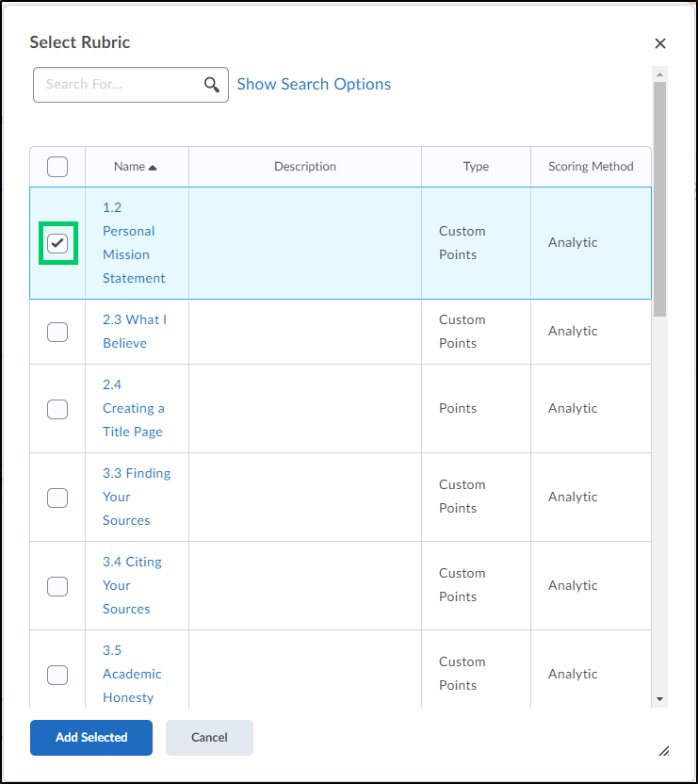Click the Type column header

tap(476, 167)
